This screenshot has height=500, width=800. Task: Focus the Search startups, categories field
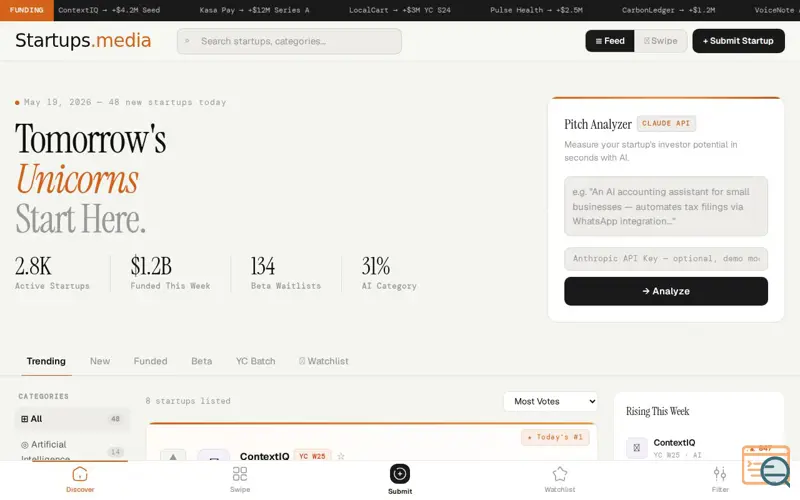pyautogui.click(x=289, y=41)
